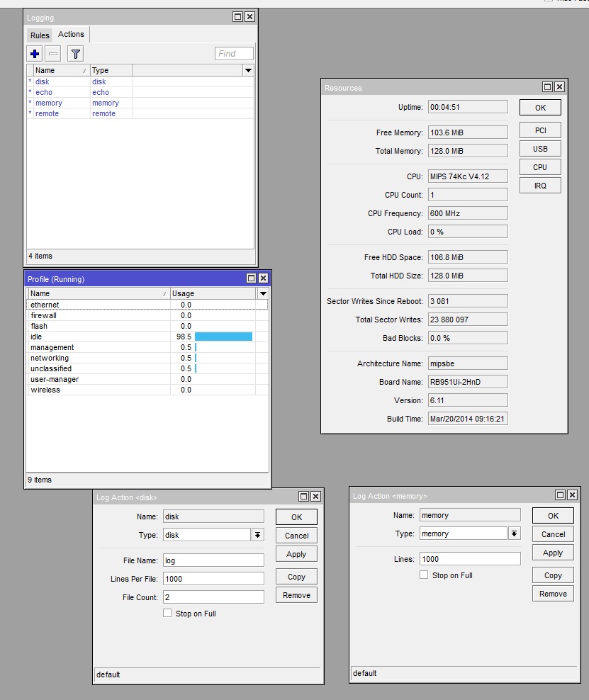Open Type dropdown in memory log action
Image resolution: width=589 pixels, height=700 pixels.
(x=515, y=534)
